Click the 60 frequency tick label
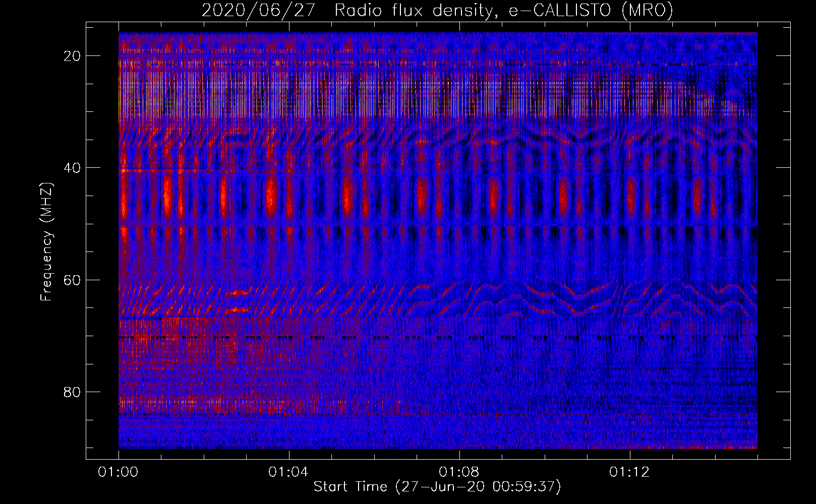This screenshot has width=816, height=504. pos(73,280)
